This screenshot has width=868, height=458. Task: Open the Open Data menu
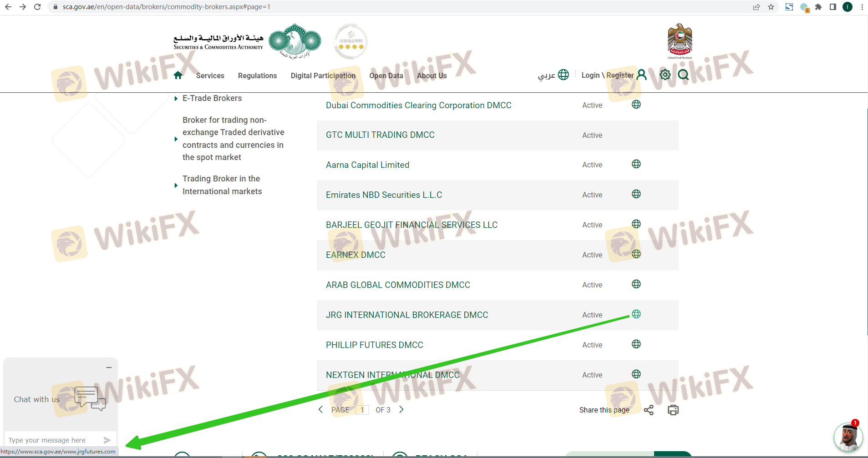(386, 75)
